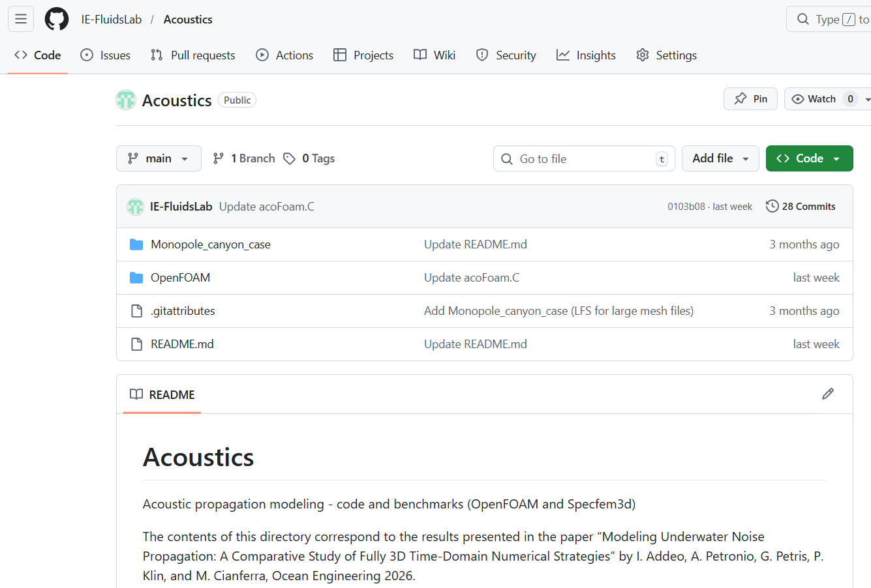Click the commit history clock icon
This screenshot has width=871, height=588.
click(x=772, y=205)
